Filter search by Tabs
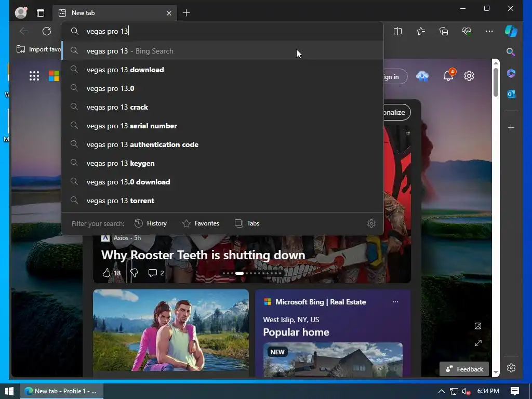This screenshot has width=532, height=399. 247,223
